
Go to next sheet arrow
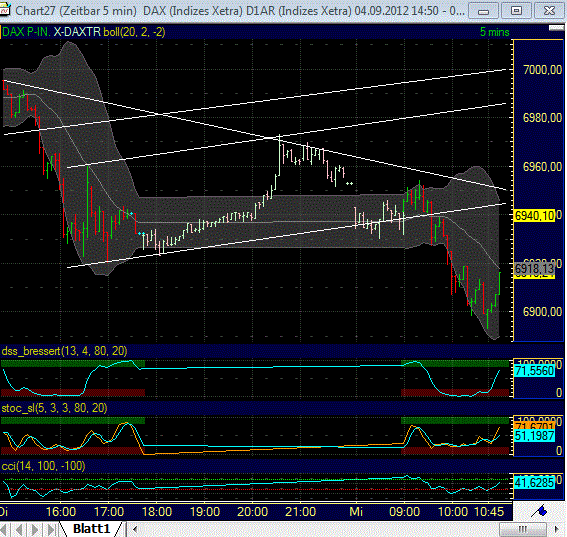[x=35, y=529]
